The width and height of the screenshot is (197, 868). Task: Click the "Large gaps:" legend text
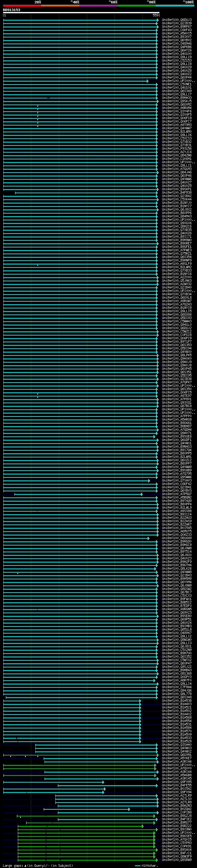tap(13, 865)
